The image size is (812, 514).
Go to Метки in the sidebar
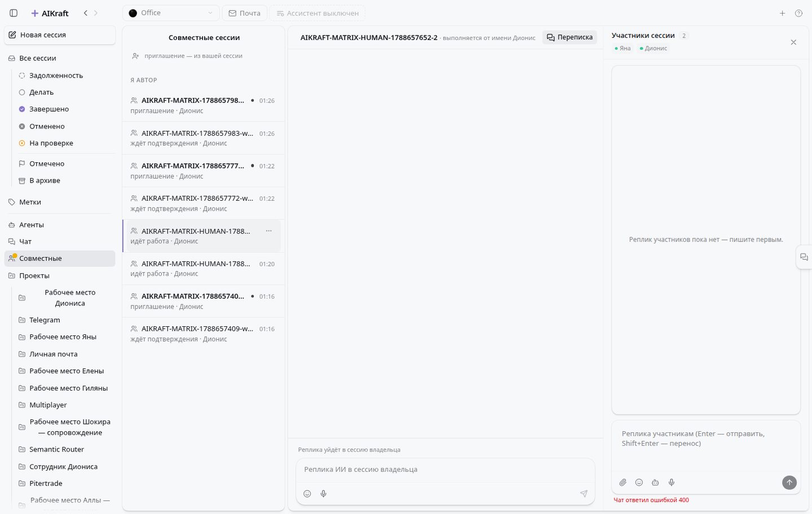[x=60, y=202]
